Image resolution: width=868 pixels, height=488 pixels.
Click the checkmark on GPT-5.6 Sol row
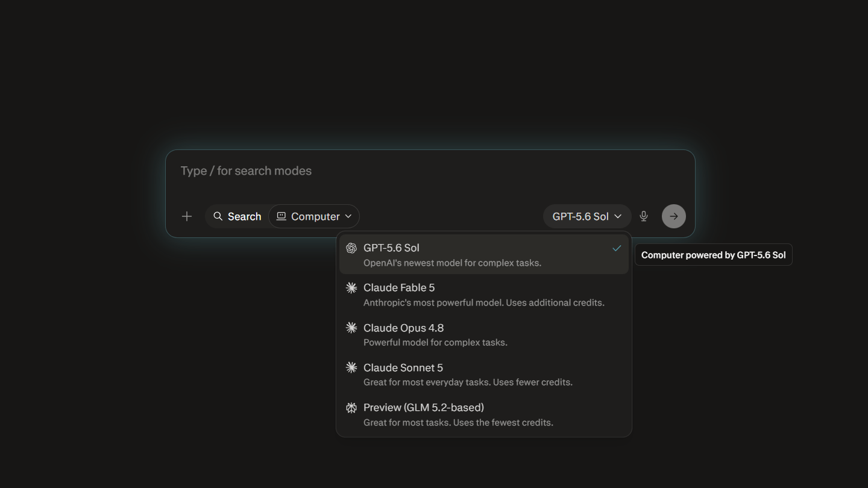click(x=617, y=248)
